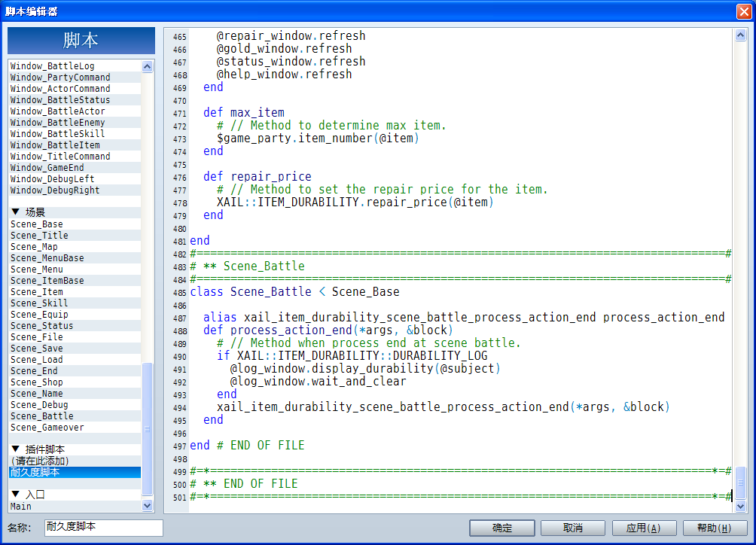Image resolution: width=756 pixels, height=545 pixels.
Task: Click line number 485 in gutter
Action: pyautogui.click(x=179, y=293)
